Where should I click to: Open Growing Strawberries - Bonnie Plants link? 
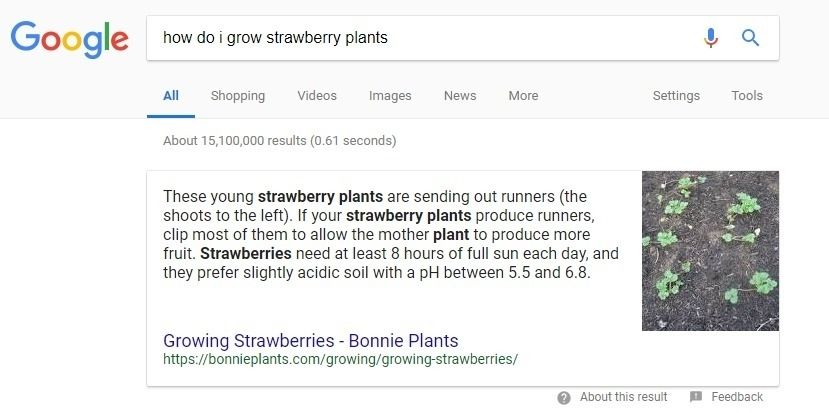(x=311, y=340)
